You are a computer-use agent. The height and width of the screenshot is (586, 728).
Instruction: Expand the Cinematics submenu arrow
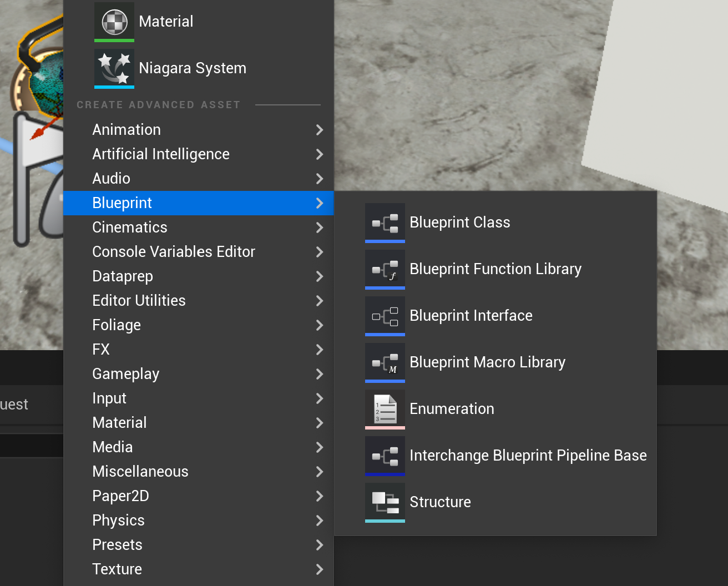click(320, 228)
